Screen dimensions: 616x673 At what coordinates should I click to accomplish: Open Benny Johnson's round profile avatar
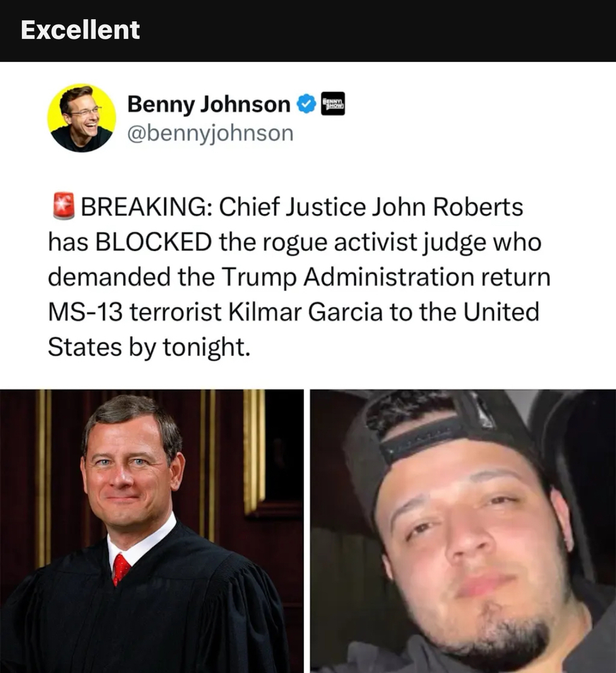pyautogui.click(x=81, y=118)
